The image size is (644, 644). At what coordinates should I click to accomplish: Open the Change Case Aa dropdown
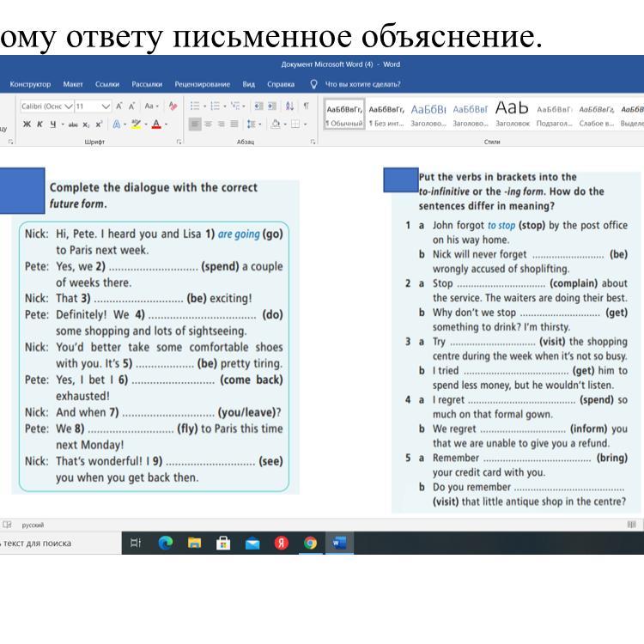tap(151, 106)
